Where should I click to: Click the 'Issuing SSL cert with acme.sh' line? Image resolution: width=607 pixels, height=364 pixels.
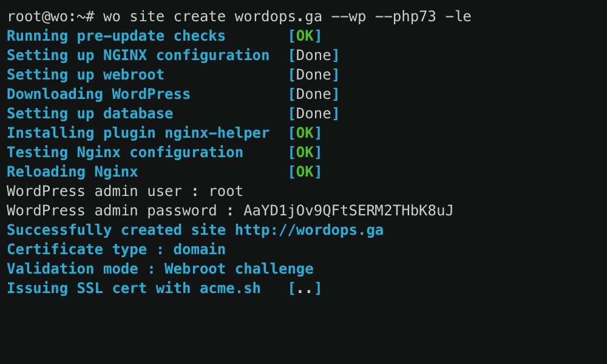click(134, 288)
